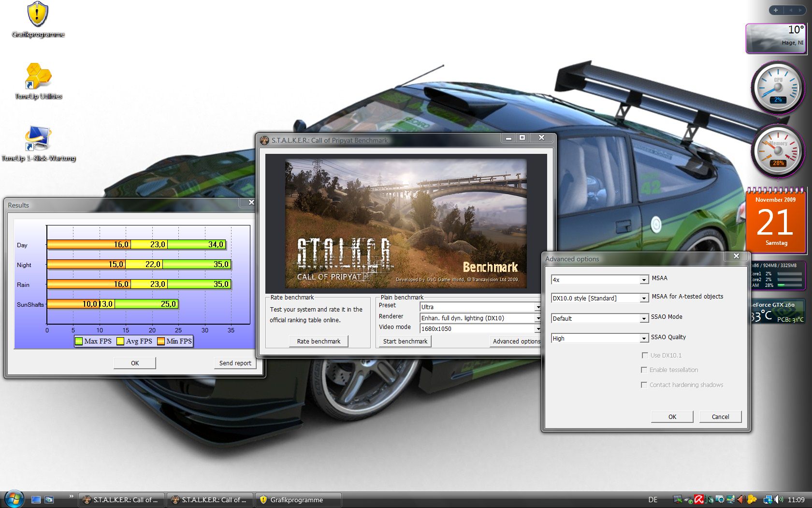Open the network connection tray icon
Viewport: 812px width, 508px height.
point(768,500)
